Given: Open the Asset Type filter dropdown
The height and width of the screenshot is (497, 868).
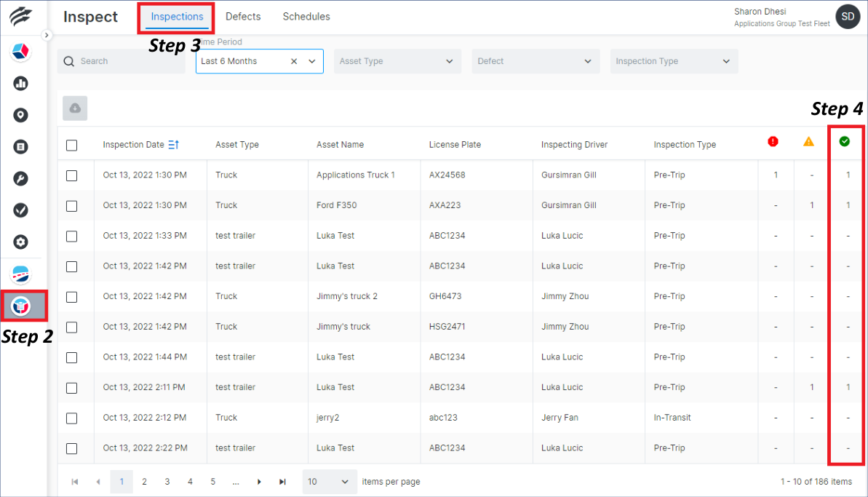Looking at the screenshot, I should click(397, 61).
